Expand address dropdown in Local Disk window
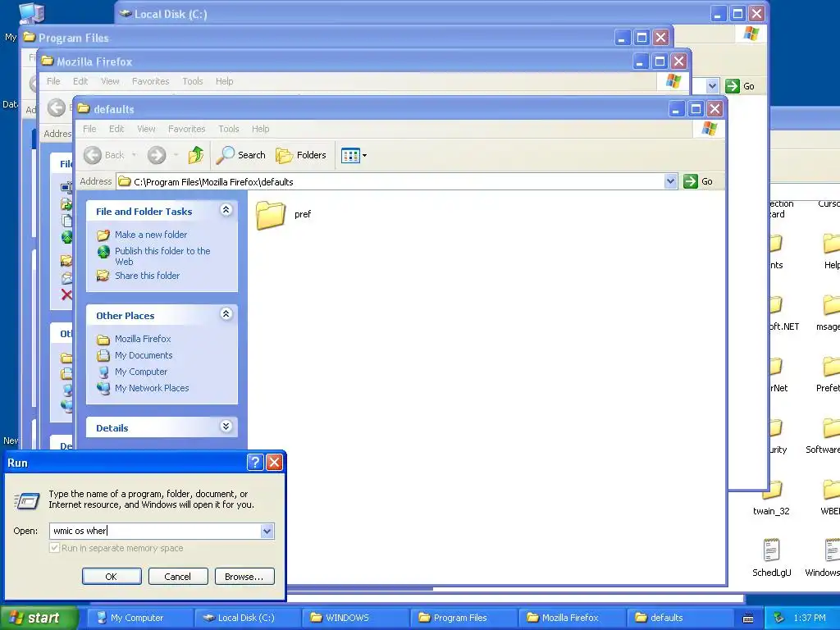This screenshot has width=840, height=630. (x=712, y=85)
